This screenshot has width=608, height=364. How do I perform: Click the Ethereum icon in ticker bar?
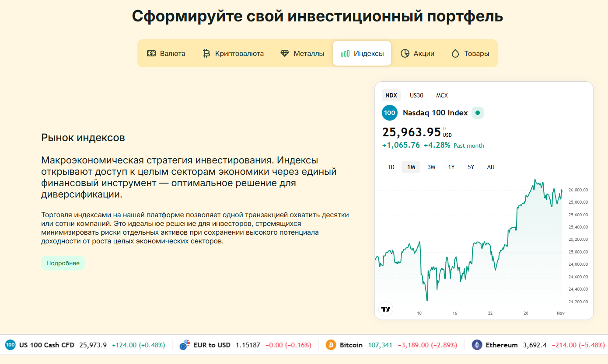coord(476,345)
